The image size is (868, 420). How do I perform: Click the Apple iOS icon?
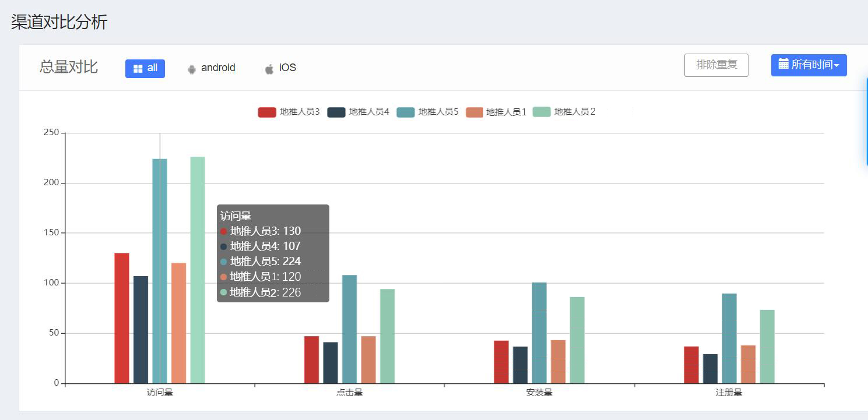pos(269,69)
